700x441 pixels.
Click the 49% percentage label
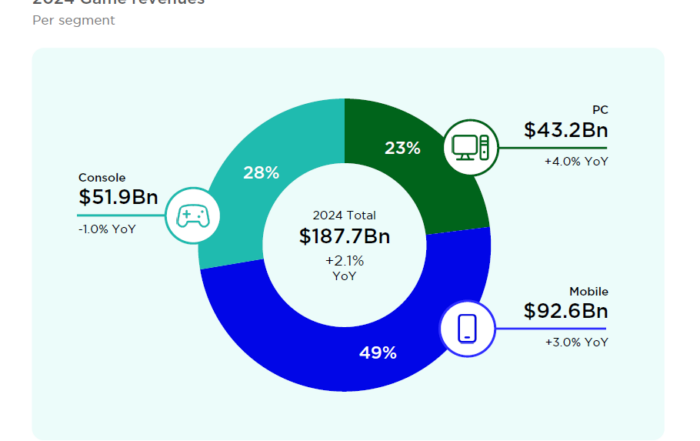point(377,352)
